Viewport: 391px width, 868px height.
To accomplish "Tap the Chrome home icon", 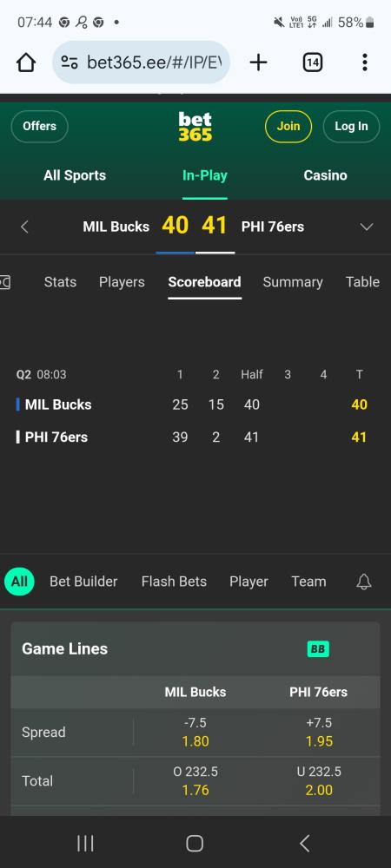I will pyautogui.click(x=26, y=62).
